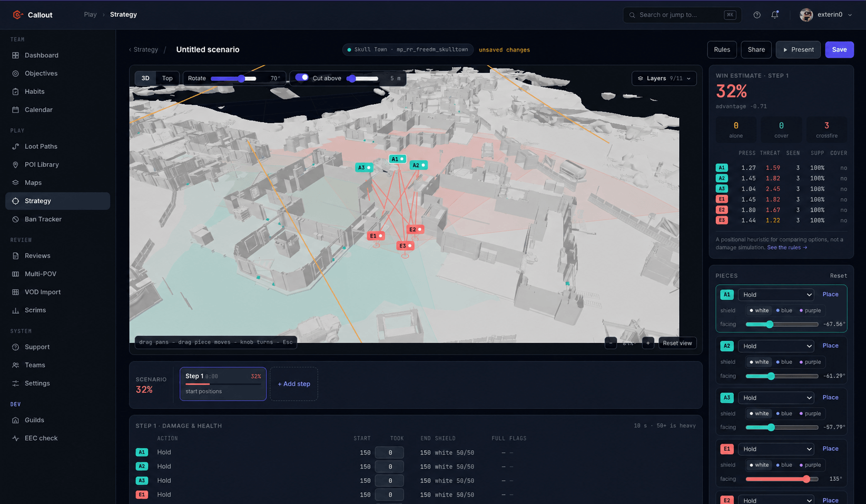Click Place for piece A2
The height and width of the screenshot is (504, 866).
[x=830, y=345]
